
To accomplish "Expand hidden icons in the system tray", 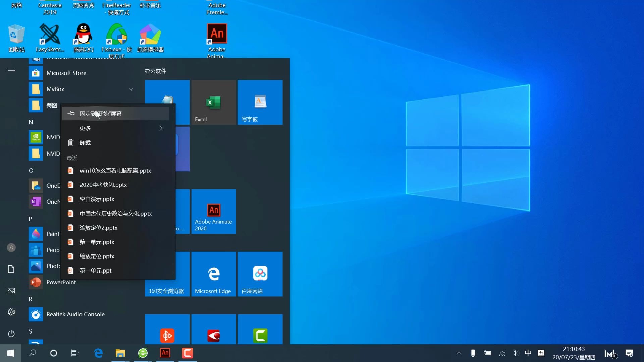I will tap(459, 353).
